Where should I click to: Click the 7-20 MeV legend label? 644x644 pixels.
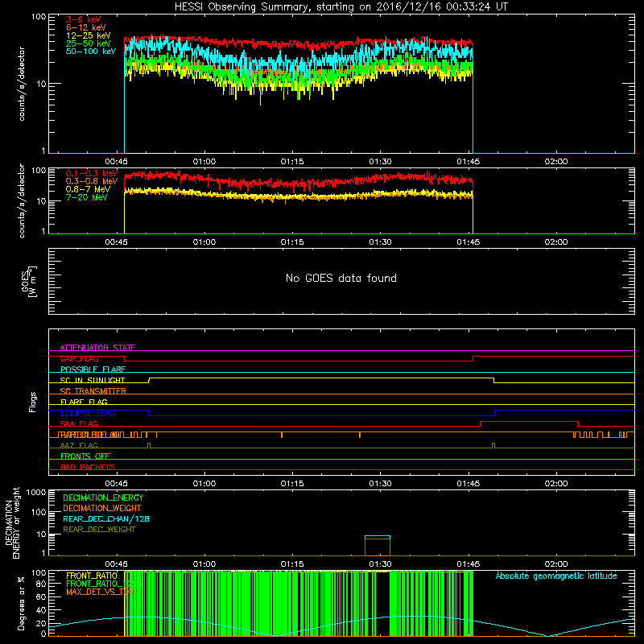[x=87, y=197]
